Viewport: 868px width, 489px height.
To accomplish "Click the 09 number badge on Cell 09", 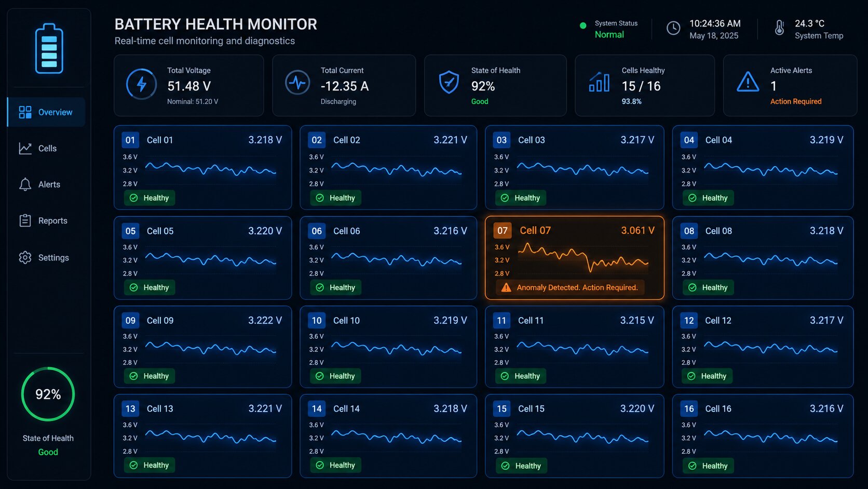I will click(130, 321).
